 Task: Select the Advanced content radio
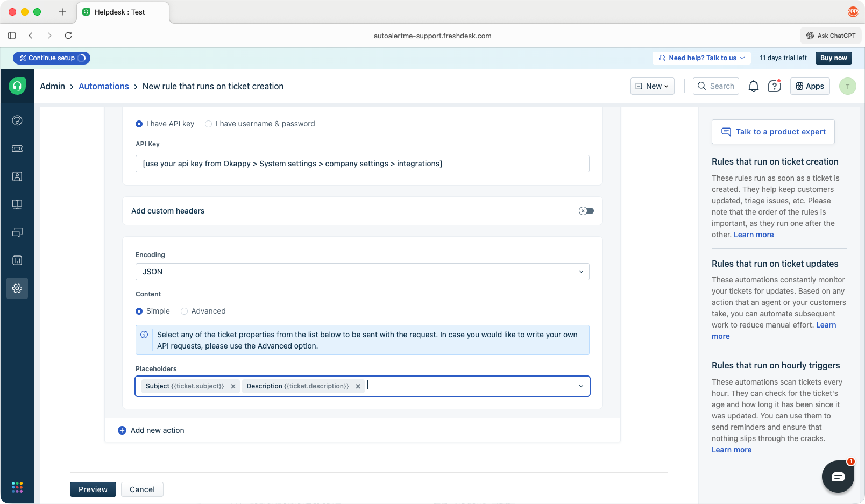click(x=184, y=311)
